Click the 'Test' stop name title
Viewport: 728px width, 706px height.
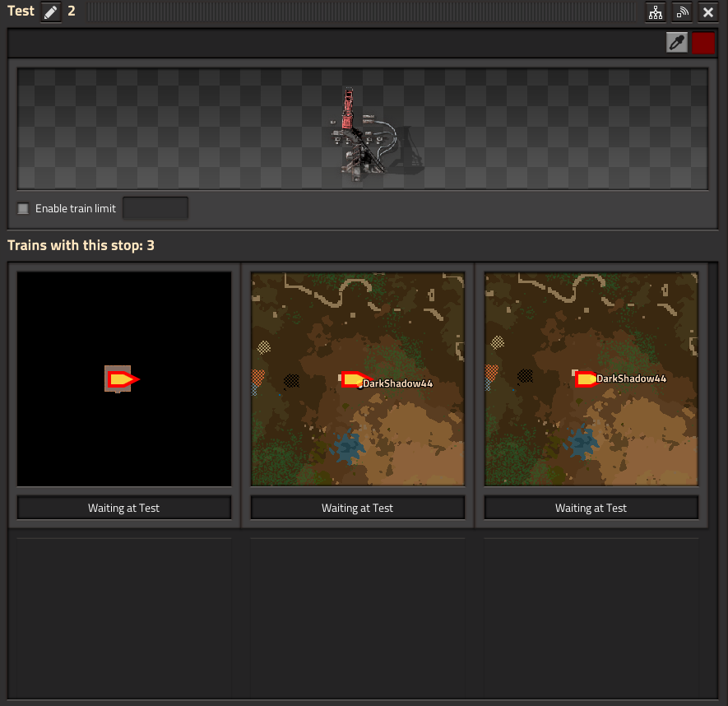pyautogui.click(x=21, y=12)
